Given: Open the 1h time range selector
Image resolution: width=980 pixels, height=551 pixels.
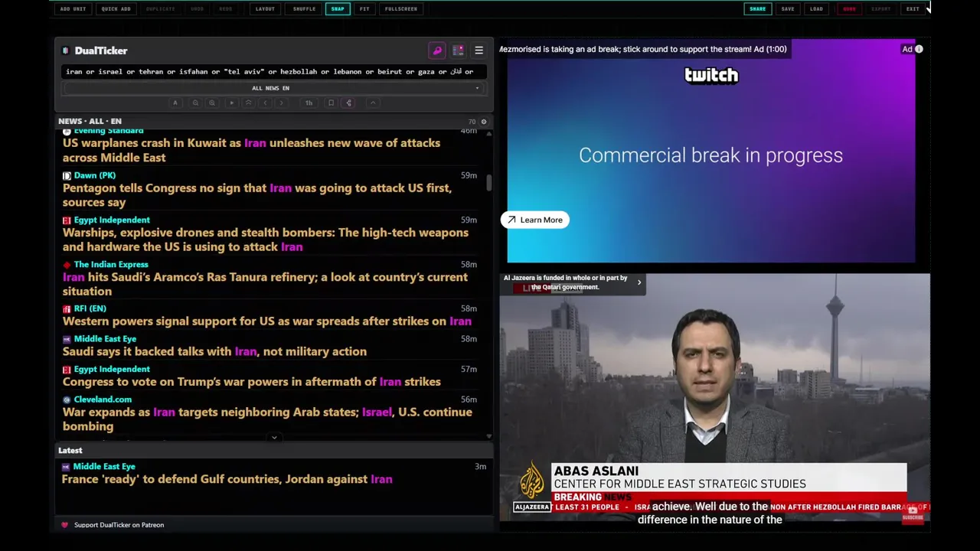Looking at the screenshot, I should tap(309, 103).
